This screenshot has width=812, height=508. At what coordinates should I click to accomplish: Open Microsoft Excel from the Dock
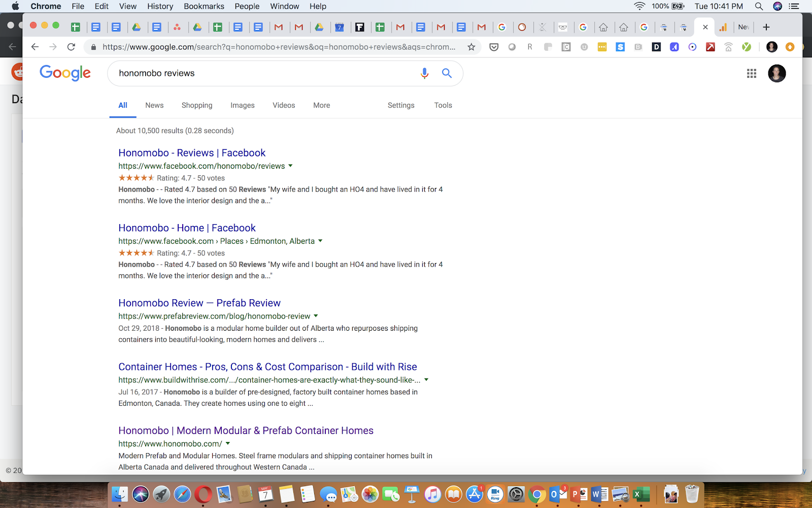click(x=641, y=494)
